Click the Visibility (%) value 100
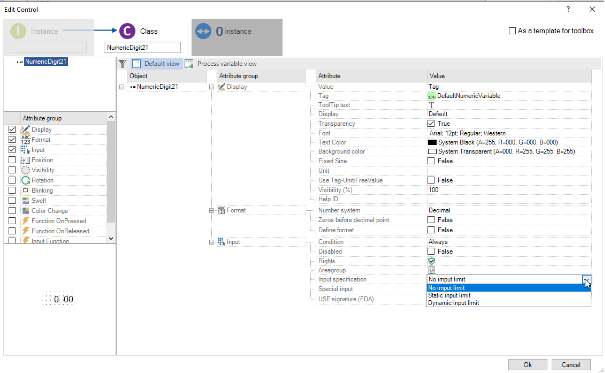605x373 pixels. pyautogui.click(x=433, y=190)
